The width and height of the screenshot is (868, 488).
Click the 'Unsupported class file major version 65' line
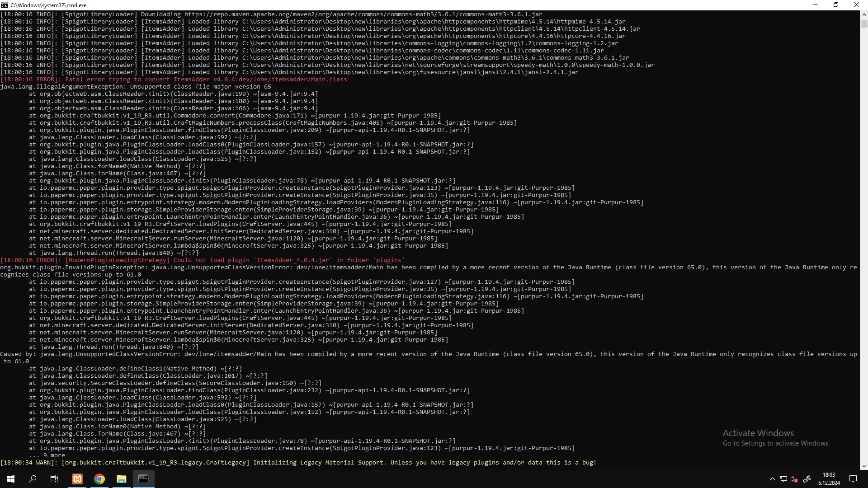pos(136,86)
